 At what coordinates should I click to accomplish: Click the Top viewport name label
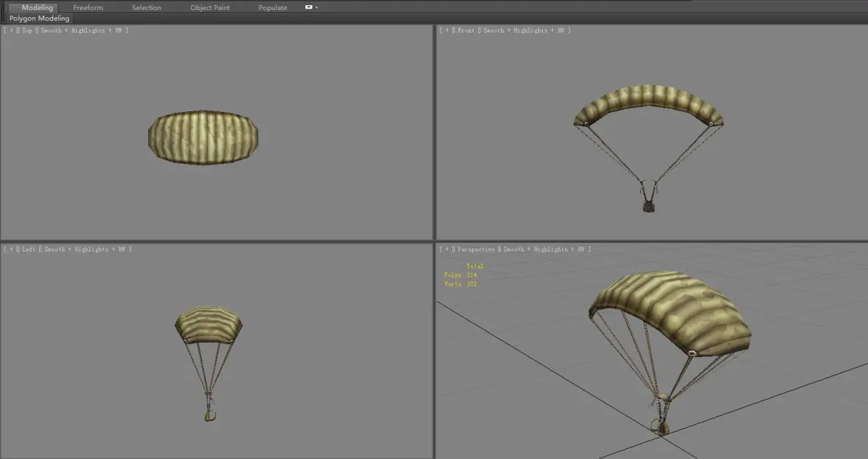[x=27, y=30]
